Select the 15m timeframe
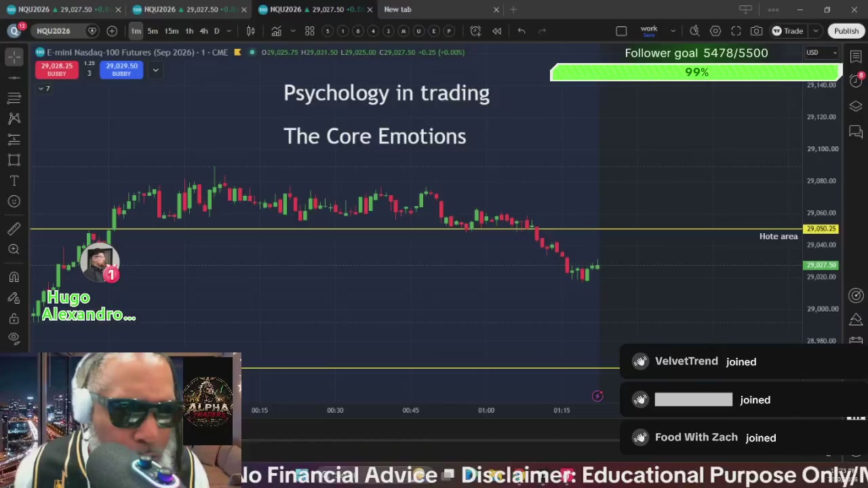The height and width of the screenshot is (488, 868). coord(172,31)
